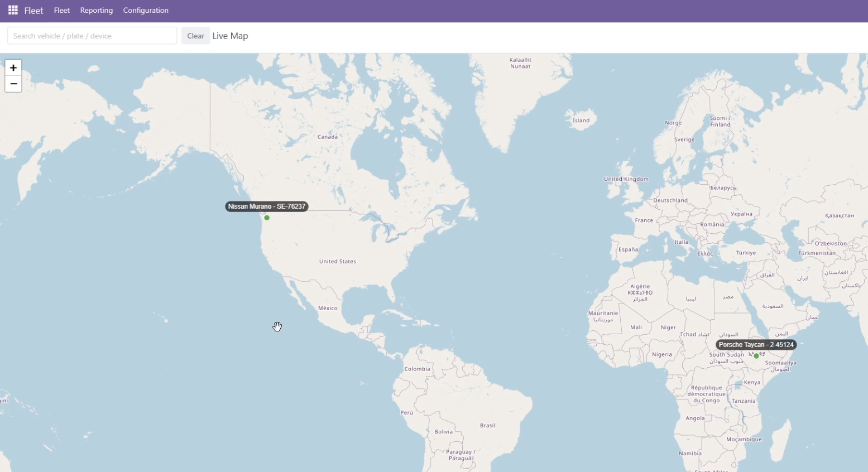
Task: Click the Live Map breadcrumb title
Action: pyautogui.click(x=230, y=36)
